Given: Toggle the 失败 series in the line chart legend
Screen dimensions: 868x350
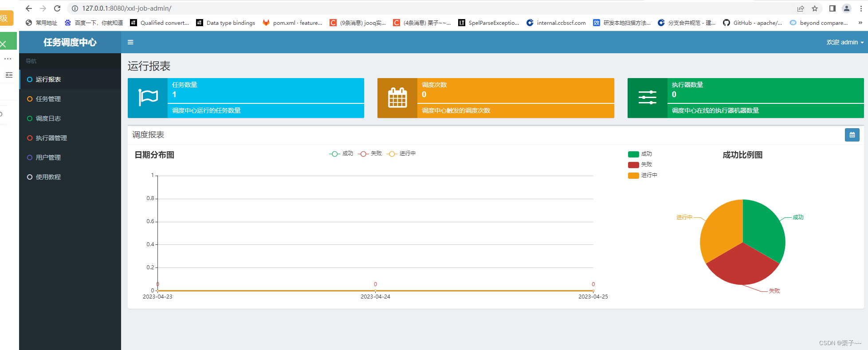Looking at the screenshot, I should [370, 153].
